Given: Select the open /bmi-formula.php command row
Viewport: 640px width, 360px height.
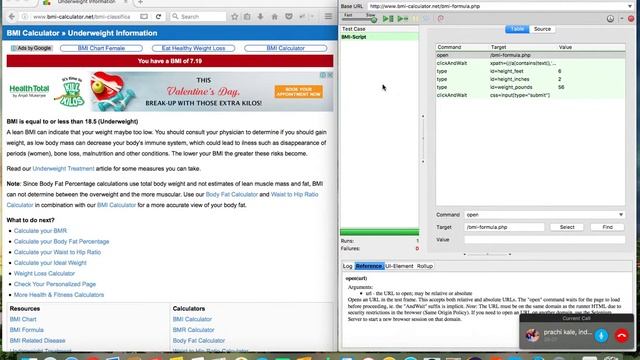Looking at the screenshot, I should [530, 55].
